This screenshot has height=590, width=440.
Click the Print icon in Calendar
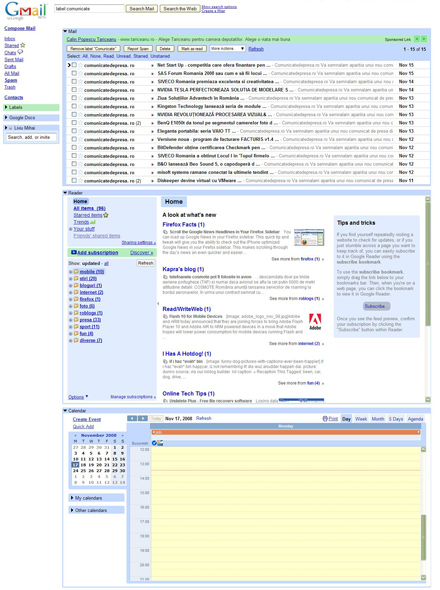pos(325,418)
